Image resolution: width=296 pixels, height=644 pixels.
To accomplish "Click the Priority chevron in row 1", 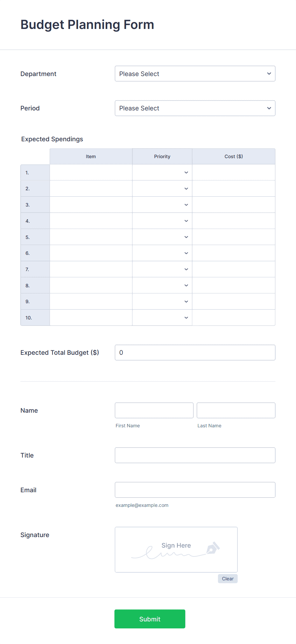I will coord(186,172).
